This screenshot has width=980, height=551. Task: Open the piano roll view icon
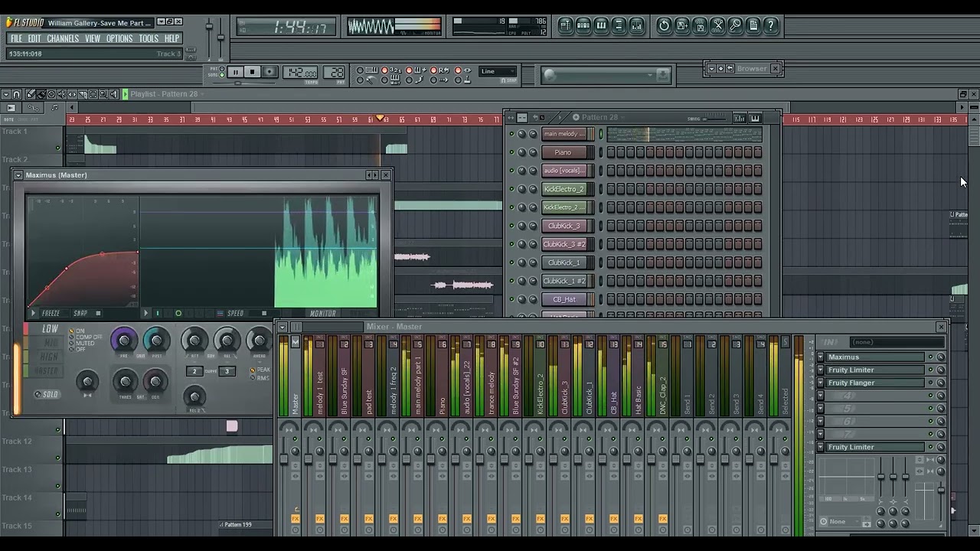(x=601, y=25)
